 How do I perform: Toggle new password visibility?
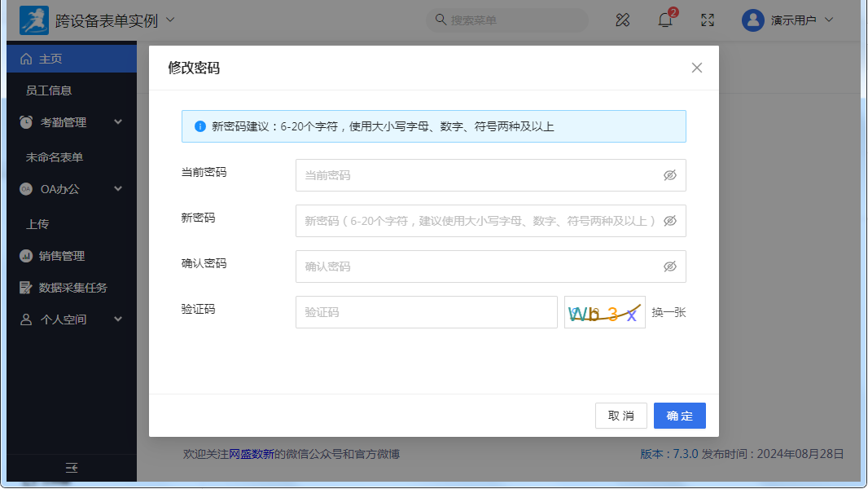coord(669,221)
